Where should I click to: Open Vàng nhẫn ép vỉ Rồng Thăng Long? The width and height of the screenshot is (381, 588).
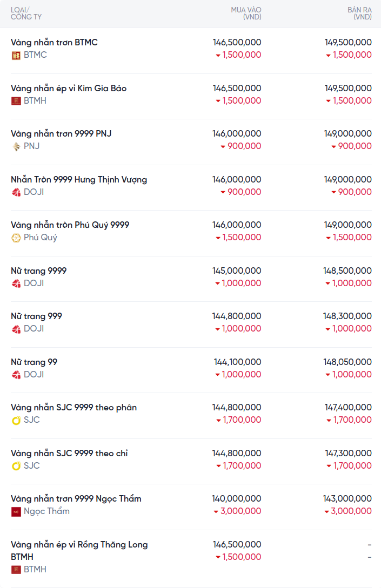tap(79, 544)
